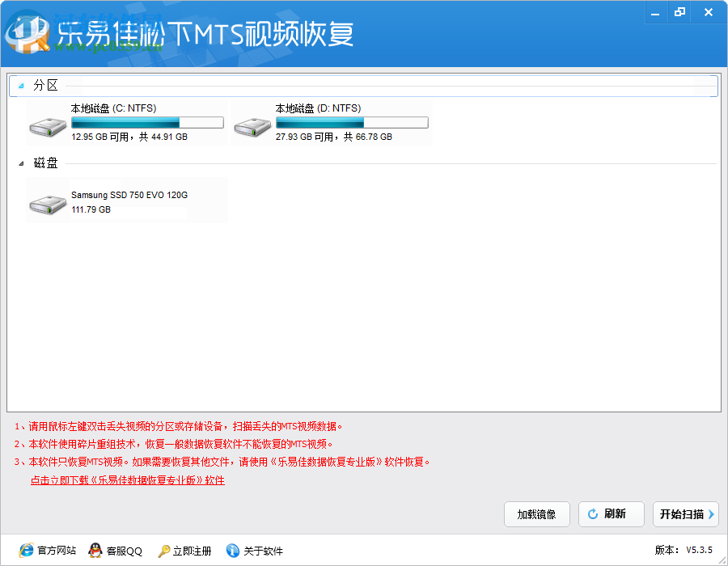Click the C: drive capacity usage bar
The width and height of the screenshot is (728, 566).
pos(147,121)
